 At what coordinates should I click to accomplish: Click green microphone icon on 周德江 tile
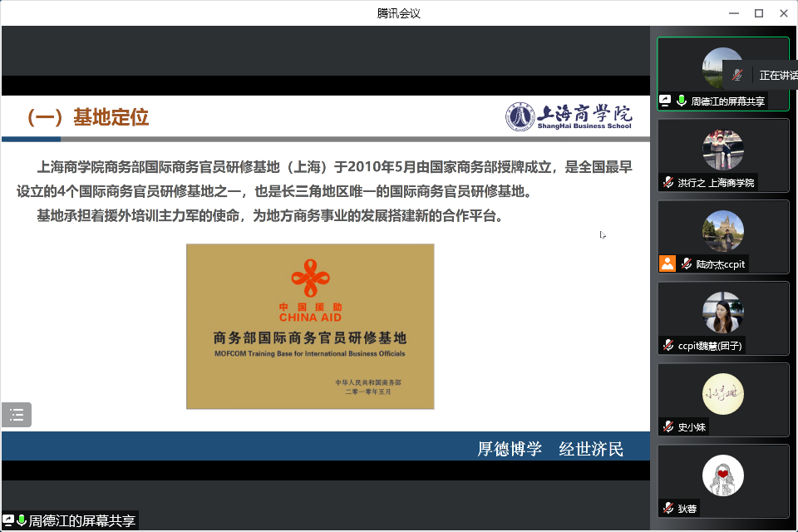click(682, 101)
